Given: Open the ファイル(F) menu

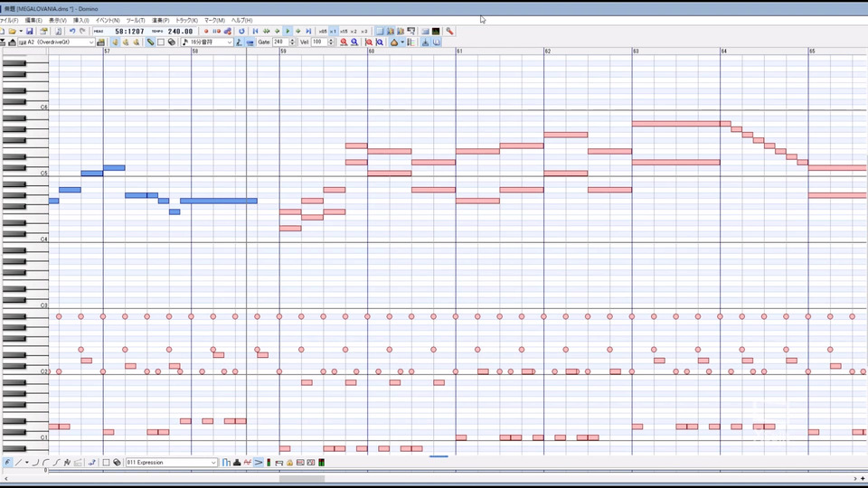Looking at the screenshot, I should 9,21.
